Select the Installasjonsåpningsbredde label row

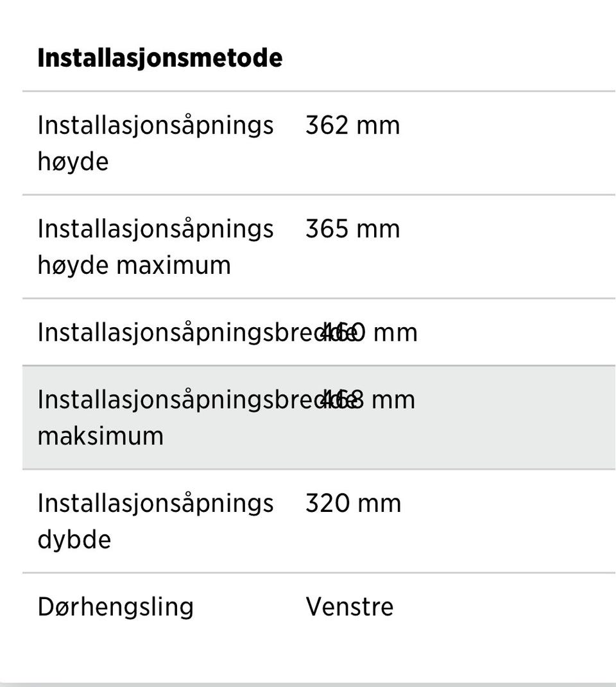[x=319, y=332]
